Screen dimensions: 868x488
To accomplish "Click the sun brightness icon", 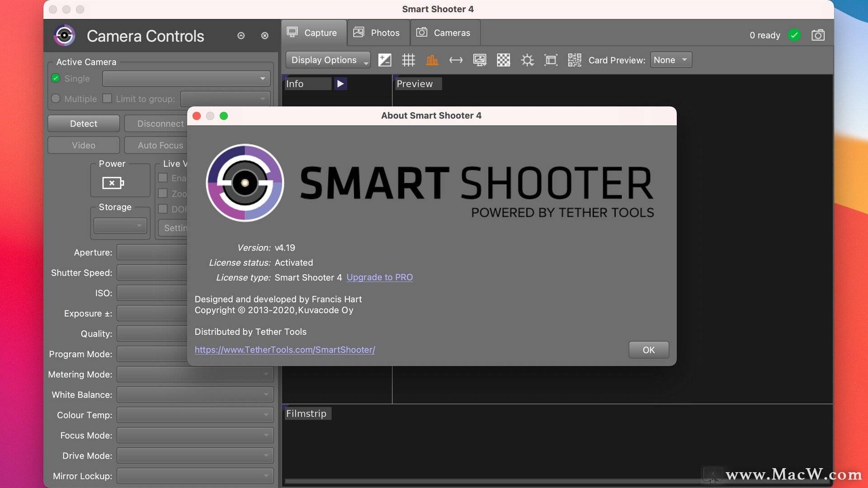I will click(527, 60).
